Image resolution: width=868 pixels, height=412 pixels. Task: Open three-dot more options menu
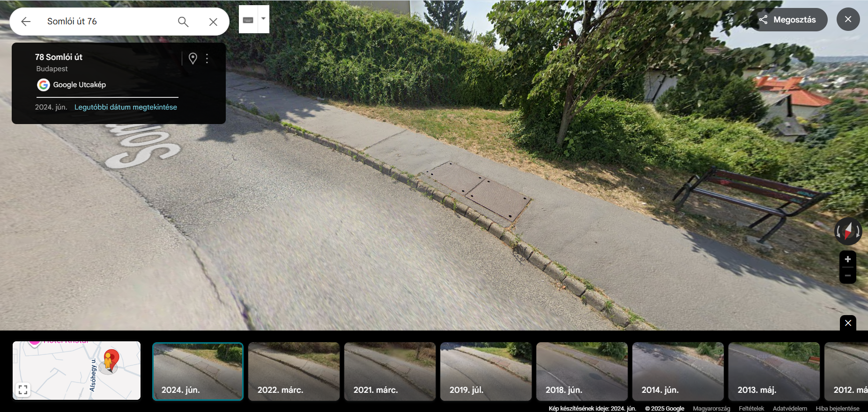(207, 59)
